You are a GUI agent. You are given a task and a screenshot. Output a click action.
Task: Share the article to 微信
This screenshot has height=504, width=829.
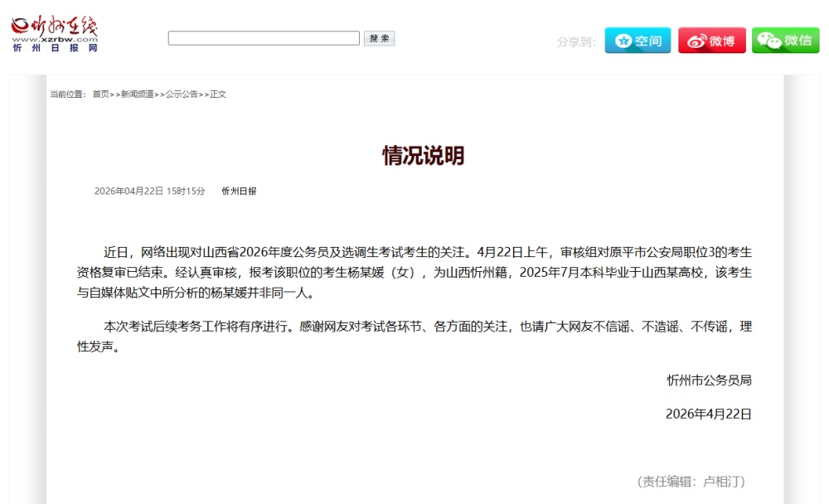785,39
